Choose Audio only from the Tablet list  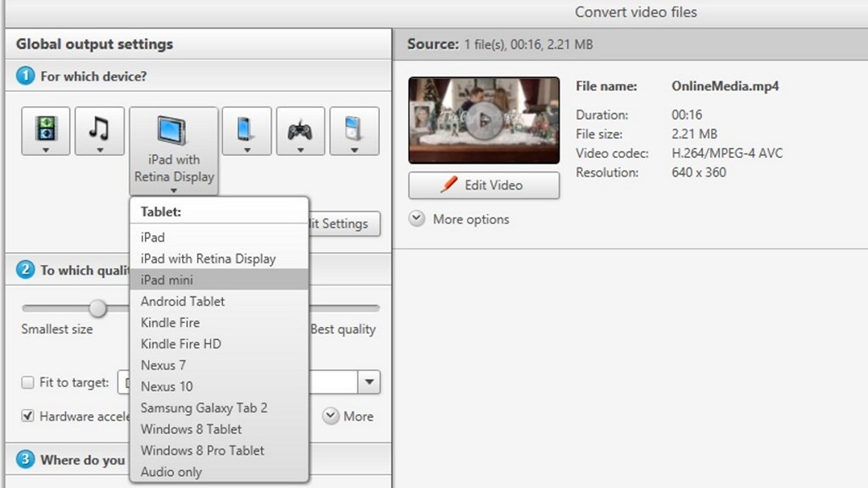(x=219, y=472)
